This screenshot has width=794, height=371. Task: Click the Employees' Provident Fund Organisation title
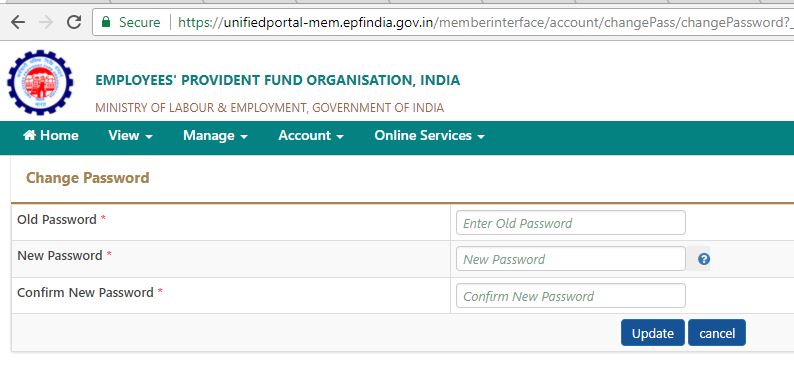pyautogui.click(x=277, y=80)
